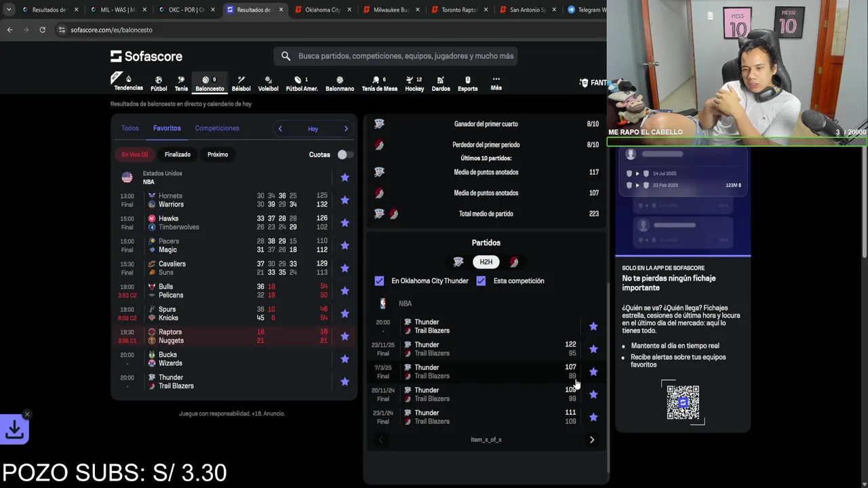Open the Más sports menu
This screenshot has height=488, width=868.
[496, 83]
